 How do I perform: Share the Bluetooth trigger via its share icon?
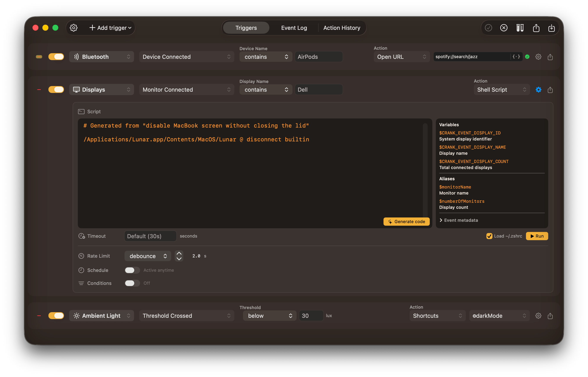[550, 57]
